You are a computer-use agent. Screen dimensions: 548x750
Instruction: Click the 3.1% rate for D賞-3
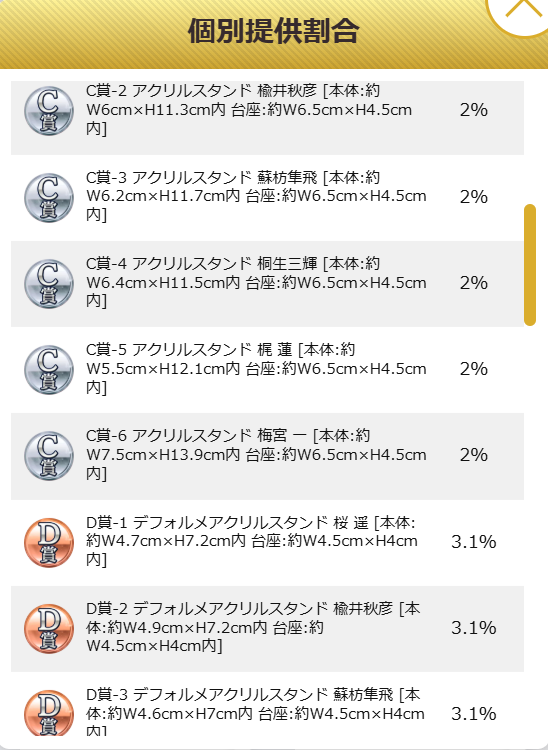click(473, 714)
